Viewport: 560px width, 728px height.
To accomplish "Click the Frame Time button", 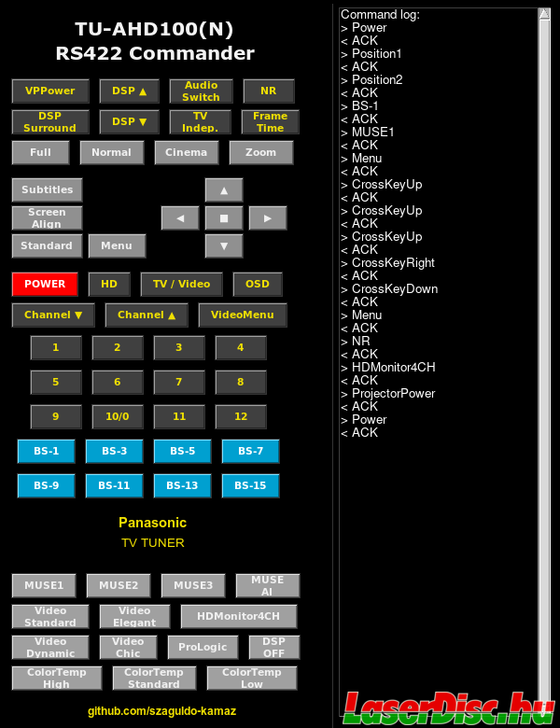I will pyautogui.click(x=271, y=121).
